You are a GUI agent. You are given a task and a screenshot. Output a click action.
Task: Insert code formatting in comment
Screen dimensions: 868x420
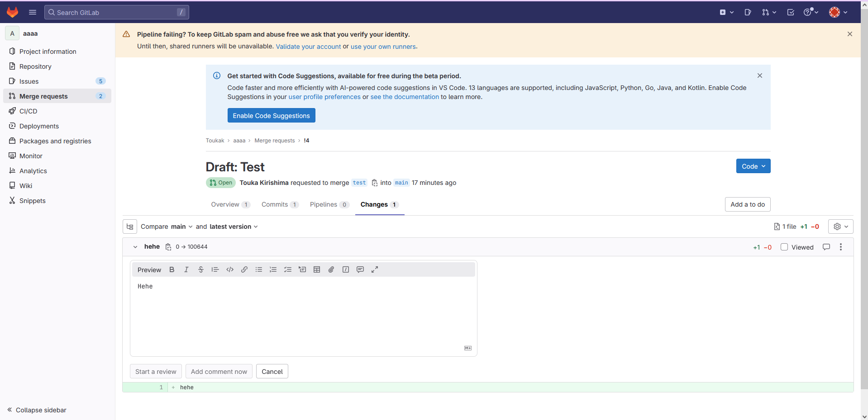click(x=230, y=270)
